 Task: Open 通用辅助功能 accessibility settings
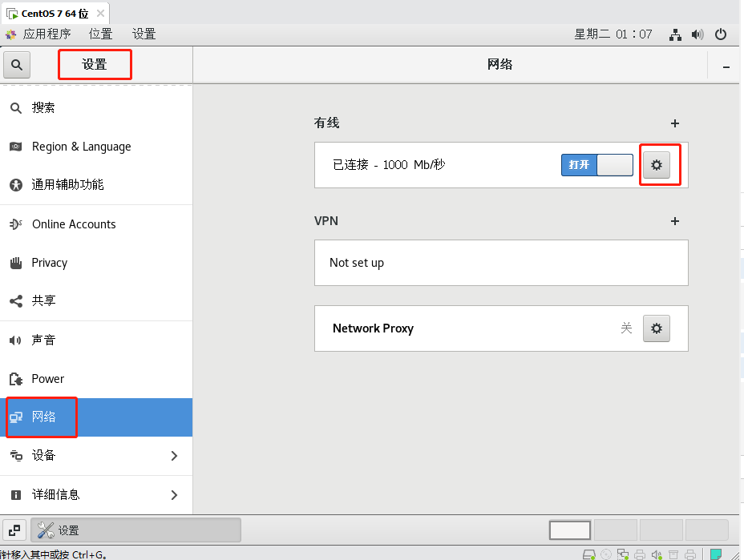96,185
